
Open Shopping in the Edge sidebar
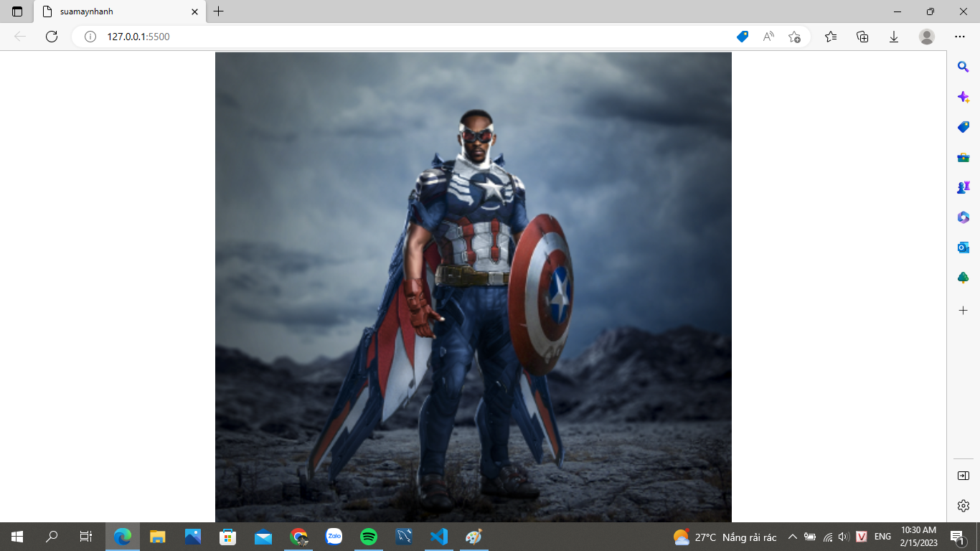click(963, 127)
